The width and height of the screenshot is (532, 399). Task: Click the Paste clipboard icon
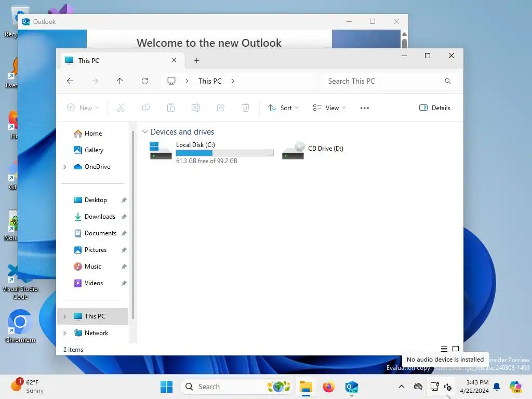pyautogui.click(x=171, y=108)
